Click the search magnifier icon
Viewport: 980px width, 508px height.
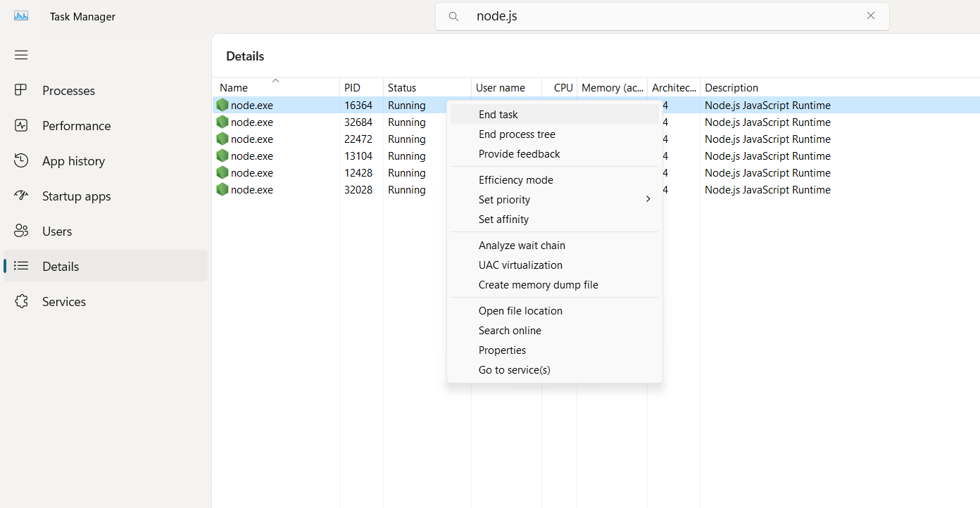(454, 16)
